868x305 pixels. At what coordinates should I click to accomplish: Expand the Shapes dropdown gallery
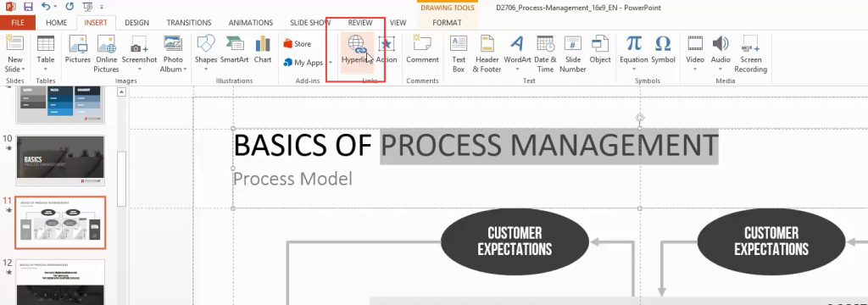click(x=206, y=69)
